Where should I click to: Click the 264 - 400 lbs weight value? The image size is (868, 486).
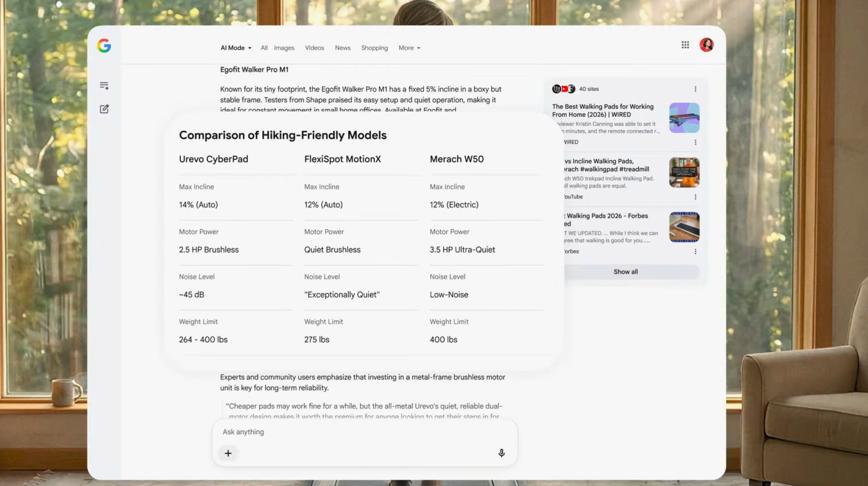tap(203, 340)
